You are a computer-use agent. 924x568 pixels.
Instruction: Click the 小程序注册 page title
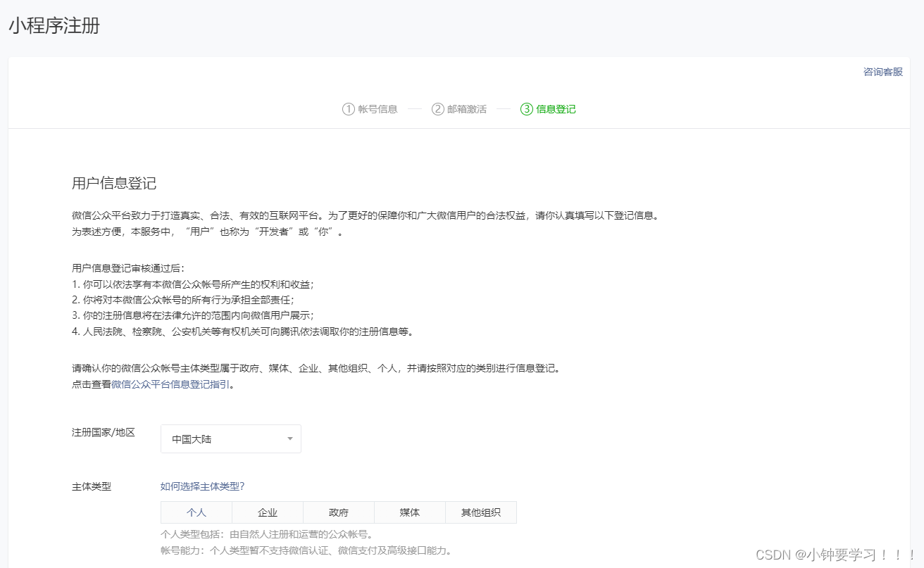[x=54, y=26]
